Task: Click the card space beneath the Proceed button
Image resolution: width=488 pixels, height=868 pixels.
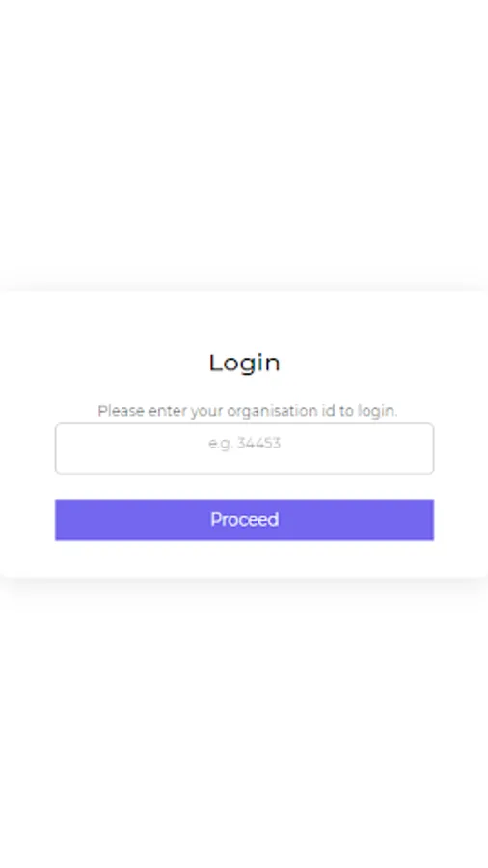Action: pos(244,558)
